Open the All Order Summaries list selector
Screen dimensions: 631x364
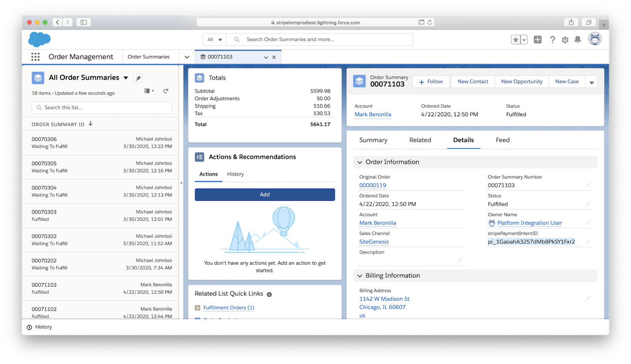click(x=125, y=78)
